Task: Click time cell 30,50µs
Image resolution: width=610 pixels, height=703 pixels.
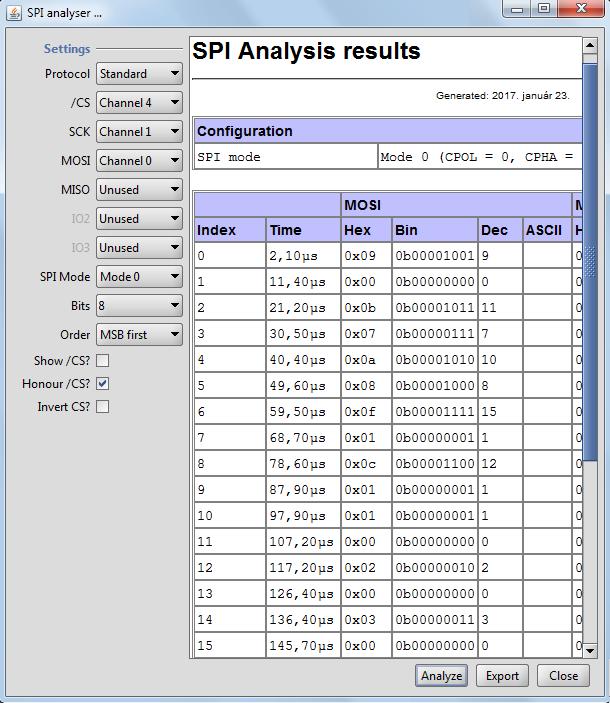Action: coord(303,334)
